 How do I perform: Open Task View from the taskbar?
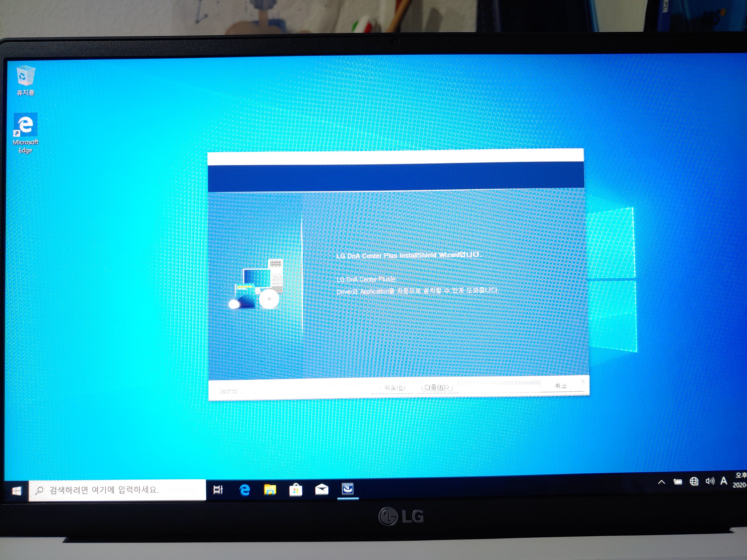(218, 489)
